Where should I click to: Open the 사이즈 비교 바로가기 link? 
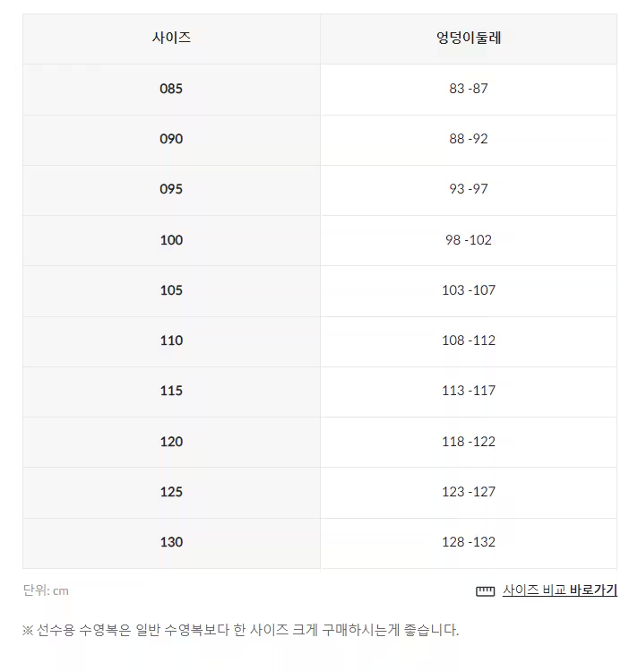click(559, 590)
